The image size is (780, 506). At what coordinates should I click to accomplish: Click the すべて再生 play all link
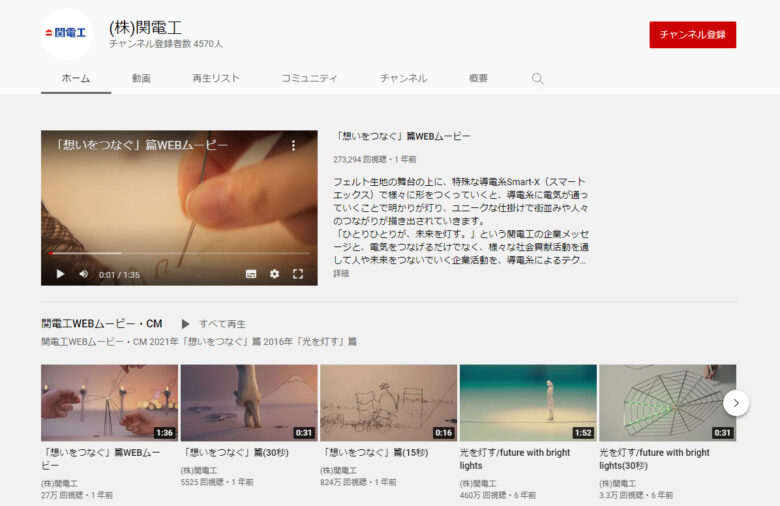pyautogui.click(x=222, y=324)
